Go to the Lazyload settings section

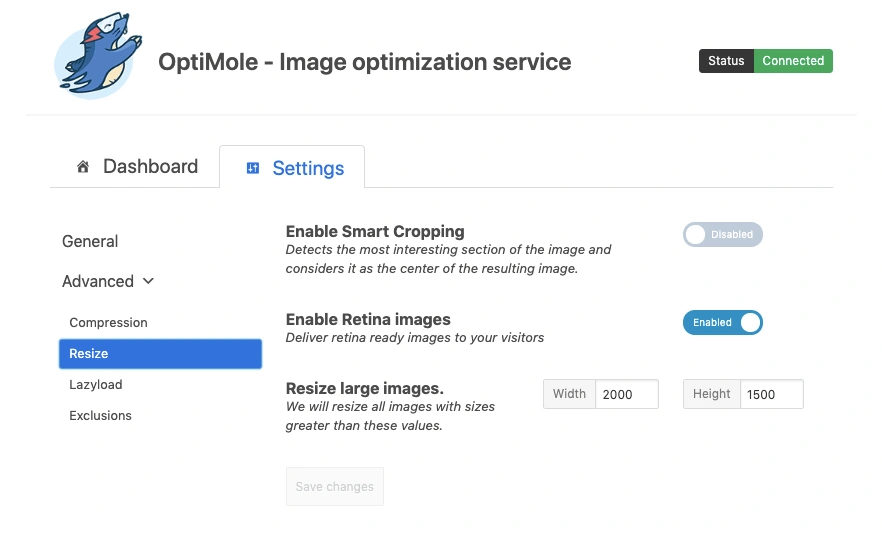pos(96,385)
